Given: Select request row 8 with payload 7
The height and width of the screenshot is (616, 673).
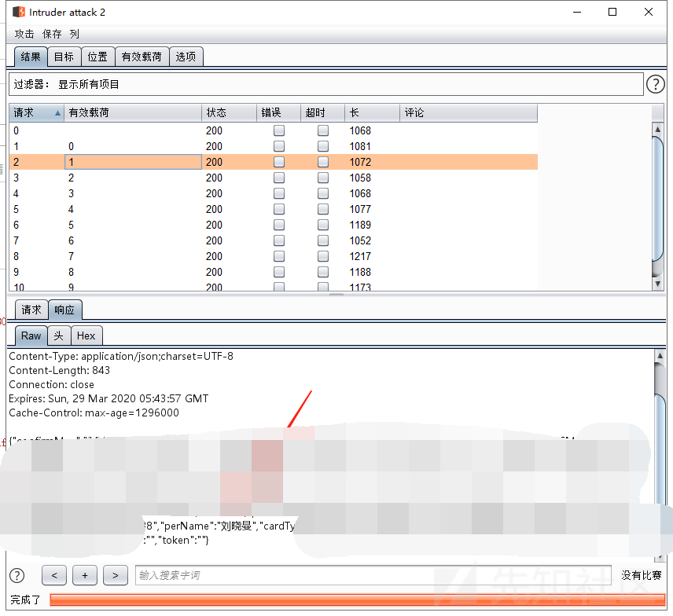Looking at the screenshot, I should pos(274,256).
